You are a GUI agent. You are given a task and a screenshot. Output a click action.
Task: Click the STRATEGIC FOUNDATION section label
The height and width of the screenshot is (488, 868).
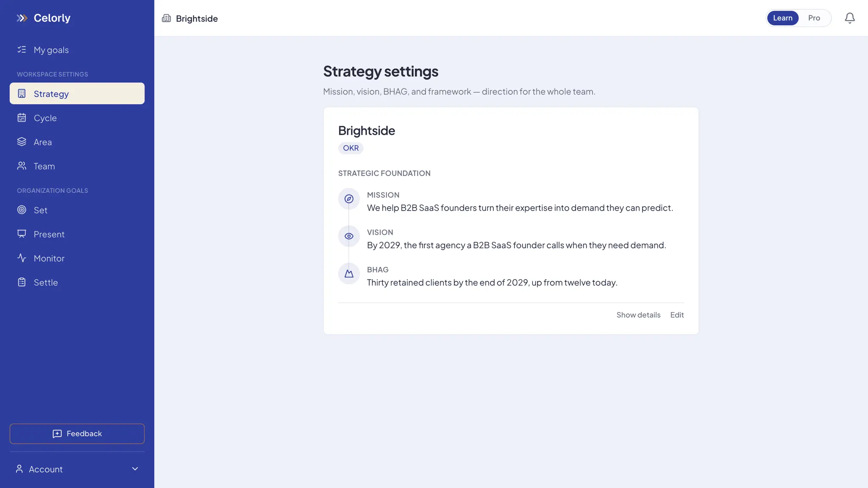click(384, 173)
